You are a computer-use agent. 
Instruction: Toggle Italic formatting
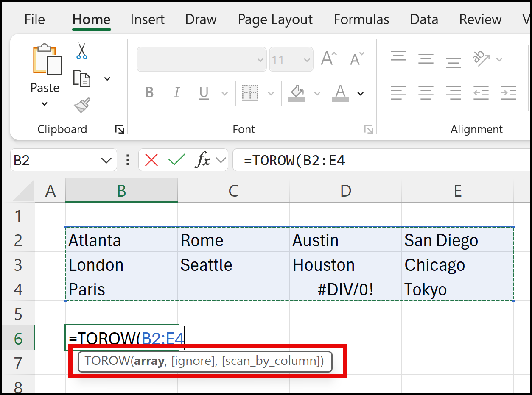pyautogui.click(x=176, y=93)
